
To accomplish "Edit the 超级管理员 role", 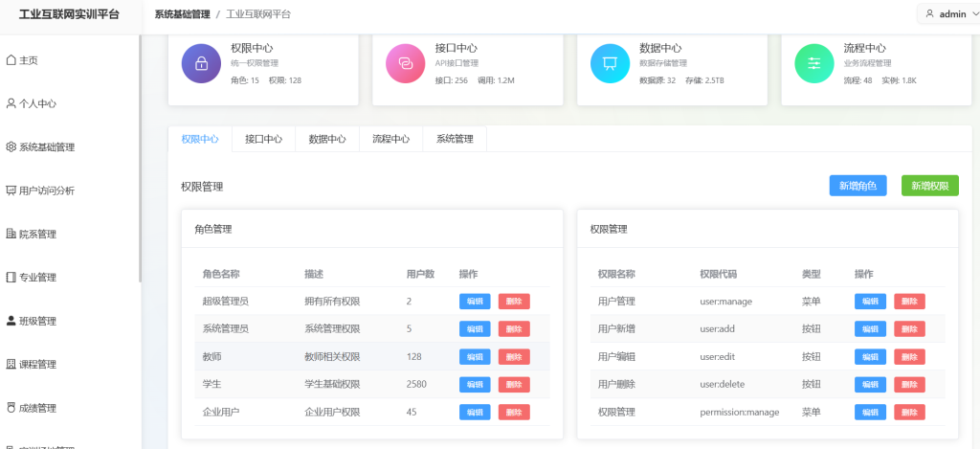I will tap(475, 302).
